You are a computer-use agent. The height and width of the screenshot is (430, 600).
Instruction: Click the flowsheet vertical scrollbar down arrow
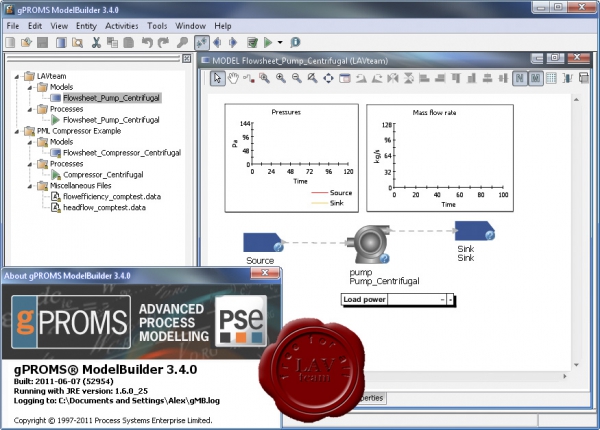tap(576, 365)
